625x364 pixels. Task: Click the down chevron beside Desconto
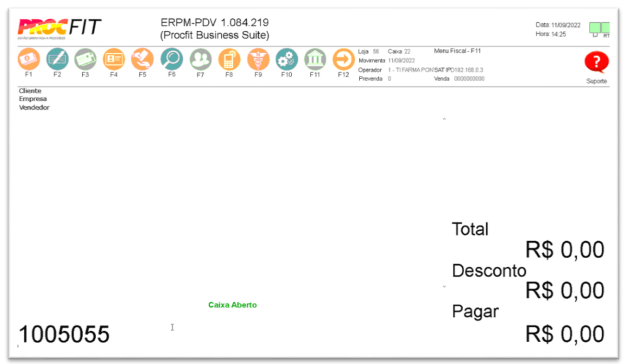(x=444, y=287)
